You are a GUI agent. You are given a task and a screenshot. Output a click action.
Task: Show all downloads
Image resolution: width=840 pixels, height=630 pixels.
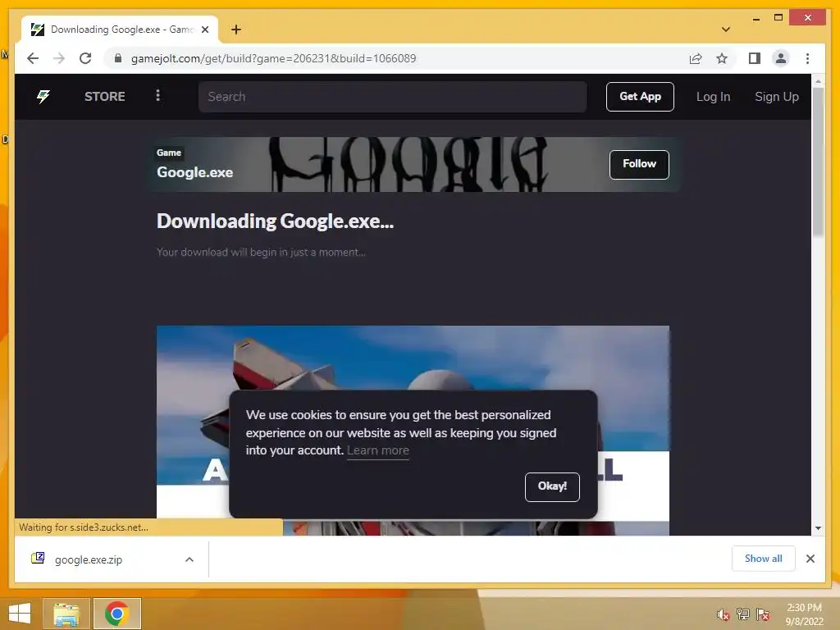pos(763,559)
